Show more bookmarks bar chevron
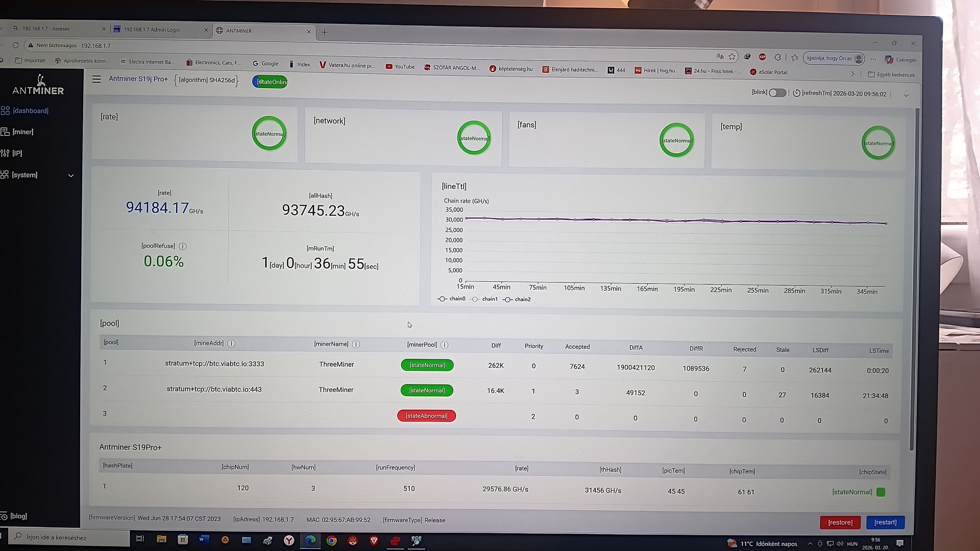 click(853, 74)
